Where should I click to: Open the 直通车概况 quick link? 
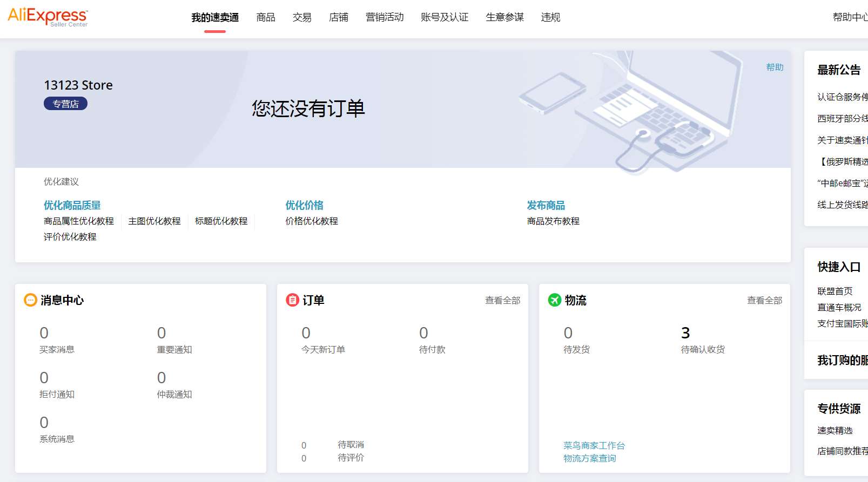click(x=839, y=307)
